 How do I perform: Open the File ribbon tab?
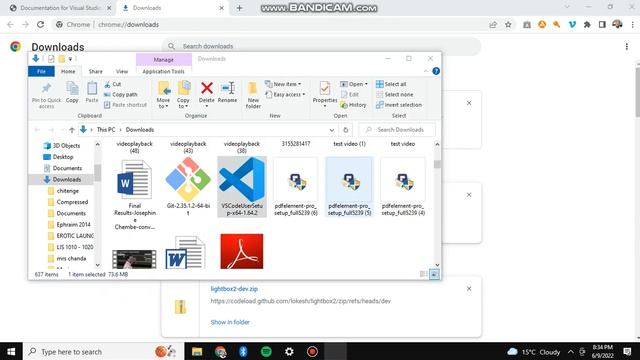pos(41,71)
